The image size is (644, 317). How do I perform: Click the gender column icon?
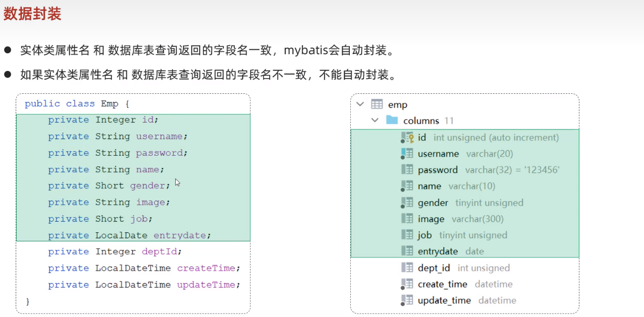point(407,203)
